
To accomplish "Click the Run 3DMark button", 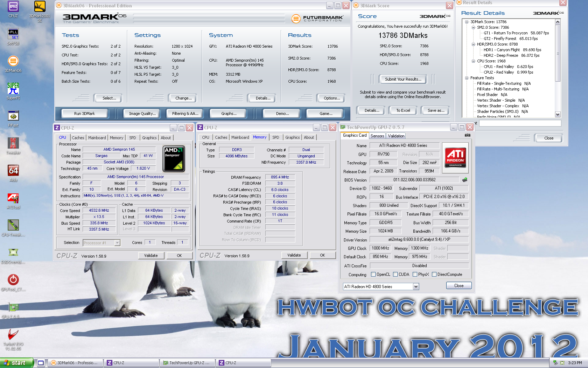I will tap(84, 114).
